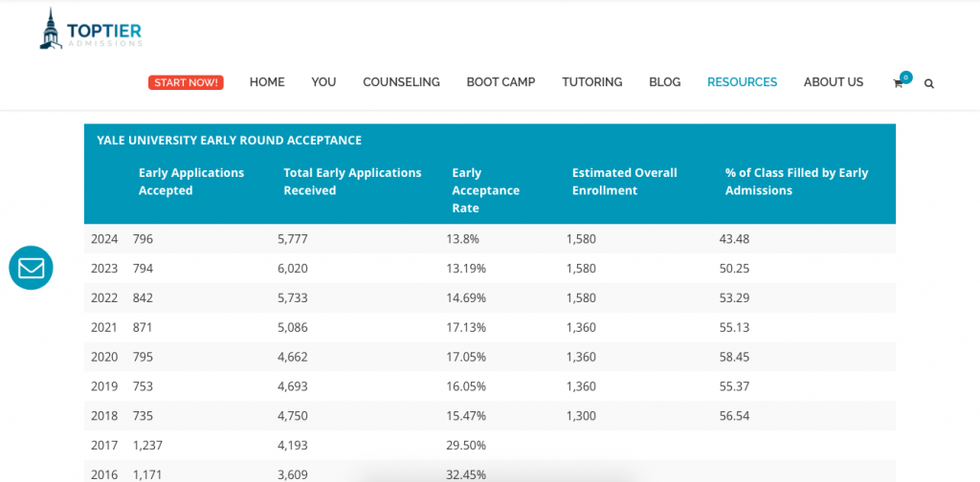Open the COUNSELING menu item
Image resolution: width=980 pixels, height=482 pixels.
pyautogui.click(x=401, y=82)
